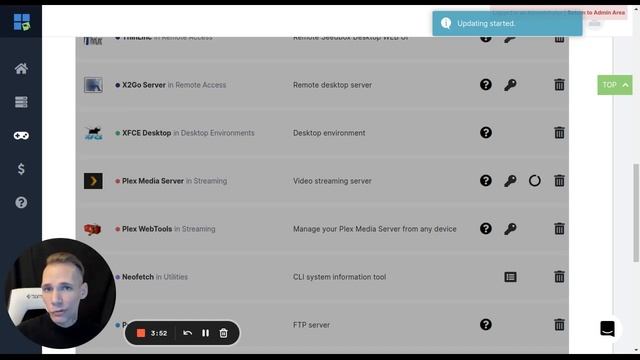
Task: Open help for Plex WebTools
Action: pos(486,229)
